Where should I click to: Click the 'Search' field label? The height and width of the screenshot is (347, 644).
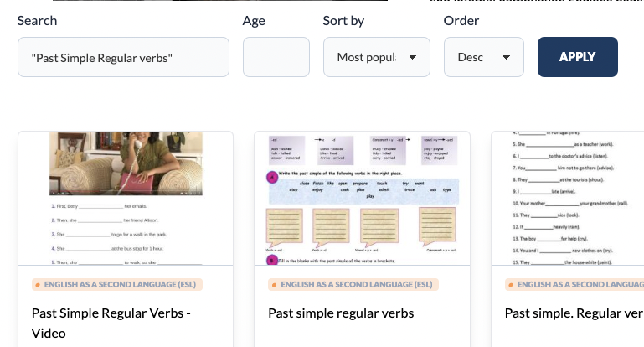[x=37, y=20]
